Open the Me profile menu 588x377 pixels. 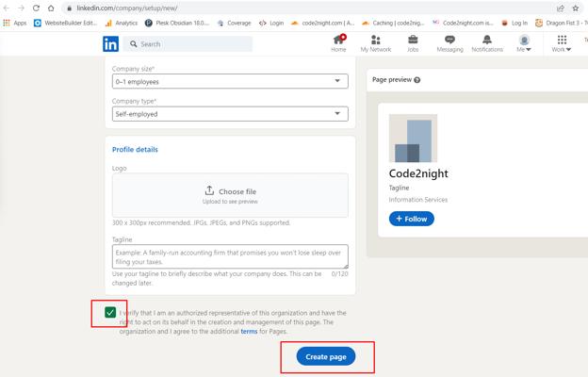[524, 42]
